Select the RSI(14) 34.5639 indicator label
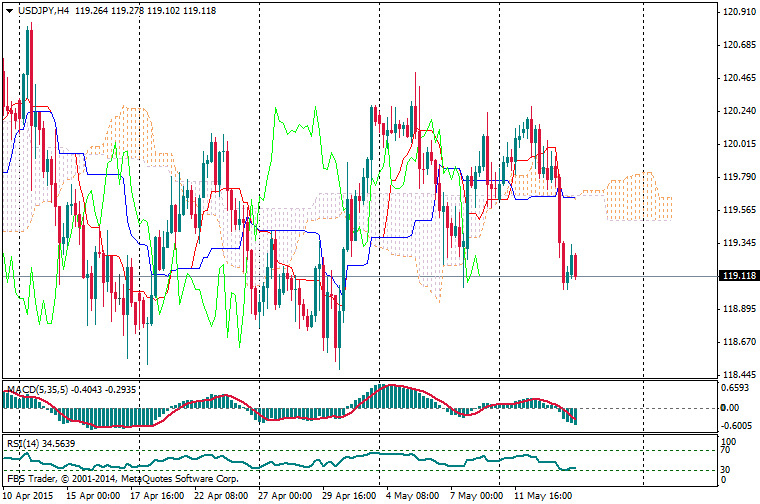The width and height of the screenshot is (760, 504). point(41,443)
